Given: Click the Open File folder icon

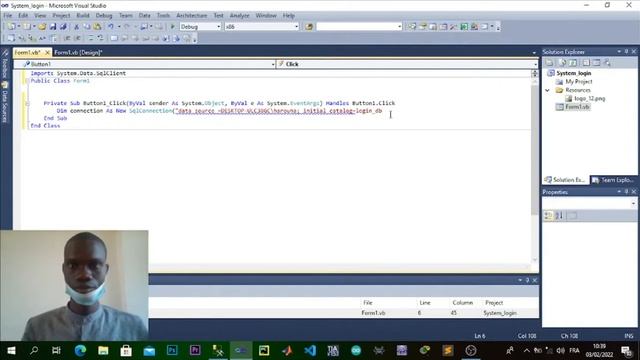Looking at the screenshot, I should pyautogui.click(x=42, y=27).
